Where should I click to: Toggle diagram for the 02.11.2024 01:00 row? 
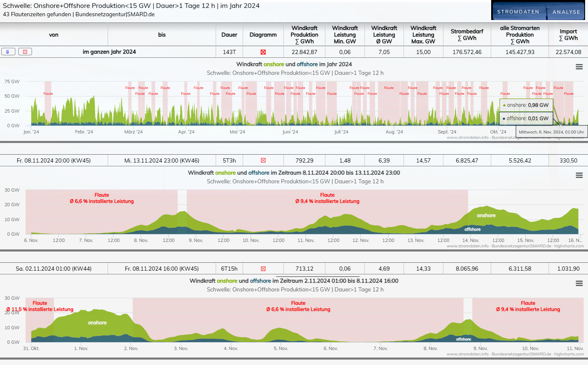tap(263, 269)
